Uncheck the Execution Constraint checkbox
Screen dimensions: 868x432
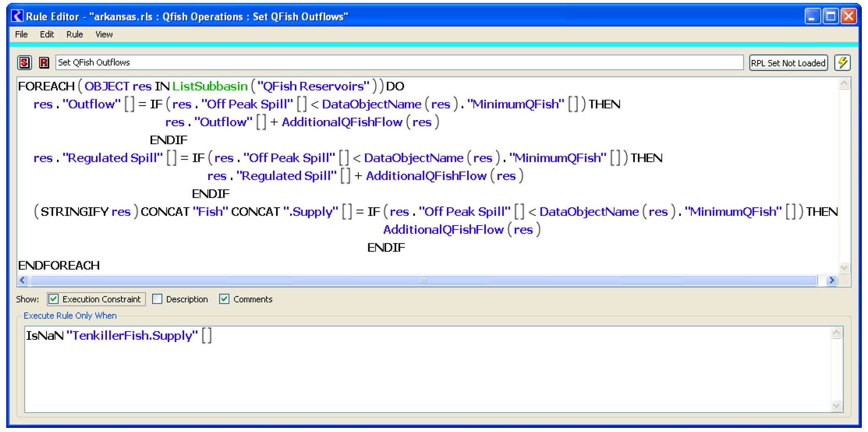click(x=54, y=299)
